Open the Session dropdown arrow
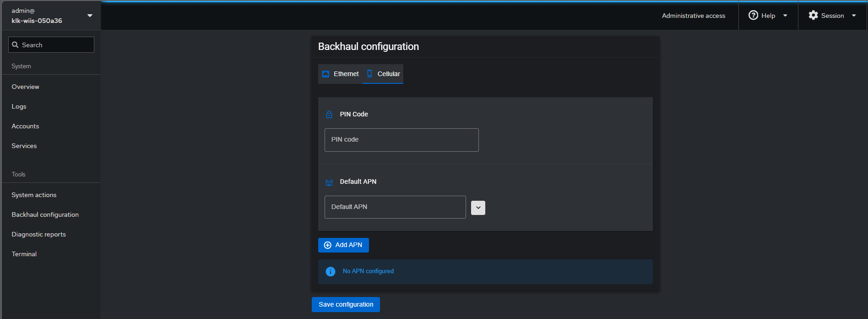The image size is (868, 319). coord(854,16)
